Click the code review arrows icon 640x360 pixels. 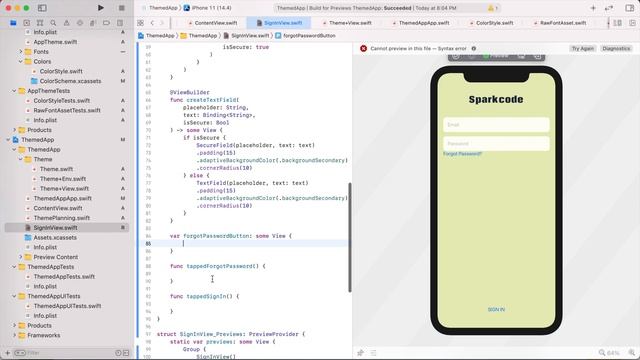tap(609, 8)
